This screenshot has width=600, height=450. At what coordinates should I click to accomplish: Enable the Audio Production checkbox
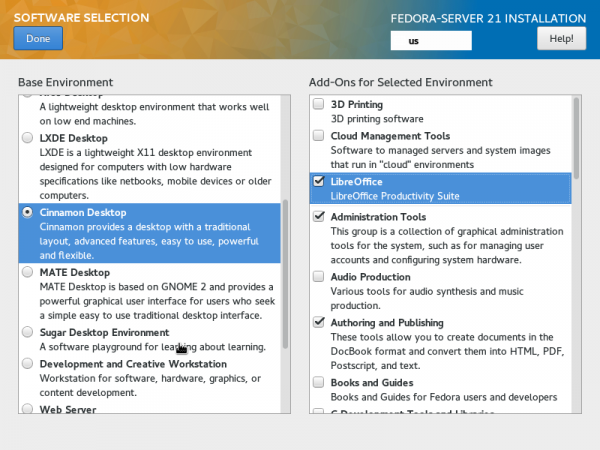318,276
